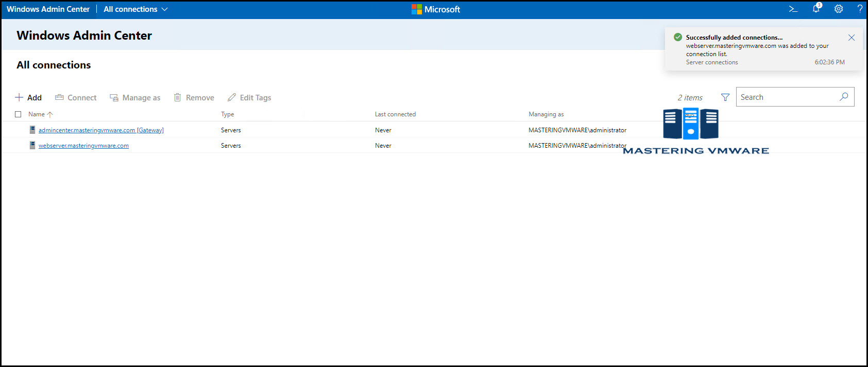Add a new connection
Image resolution: width=868 pixels, height=367 pixels.
[28, 97]
